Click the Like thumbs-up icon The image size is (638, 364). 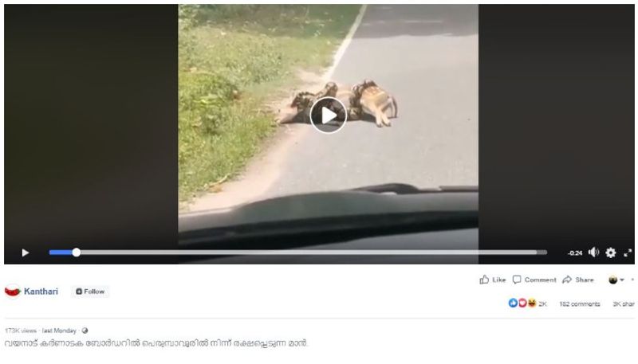click(484, 280)
